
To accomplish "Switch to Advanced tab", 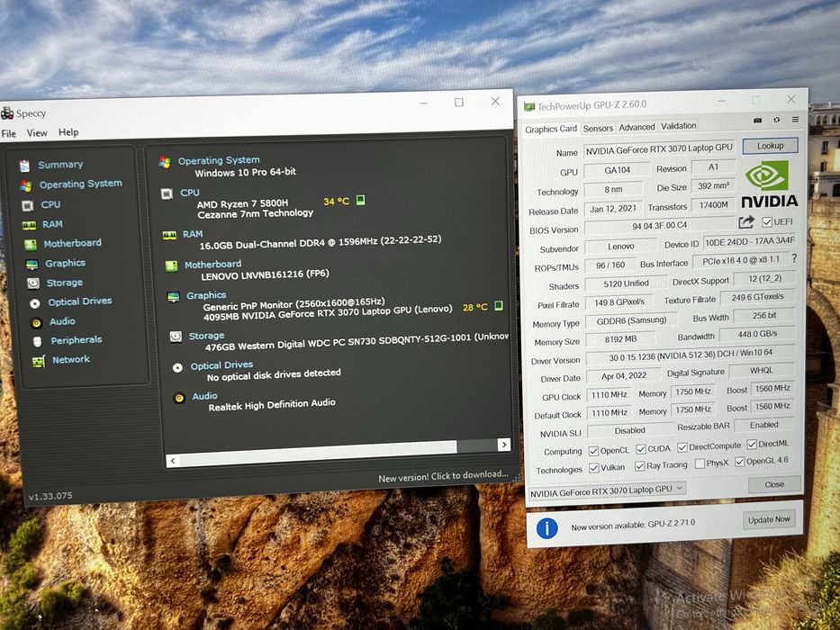I will 637,128.
